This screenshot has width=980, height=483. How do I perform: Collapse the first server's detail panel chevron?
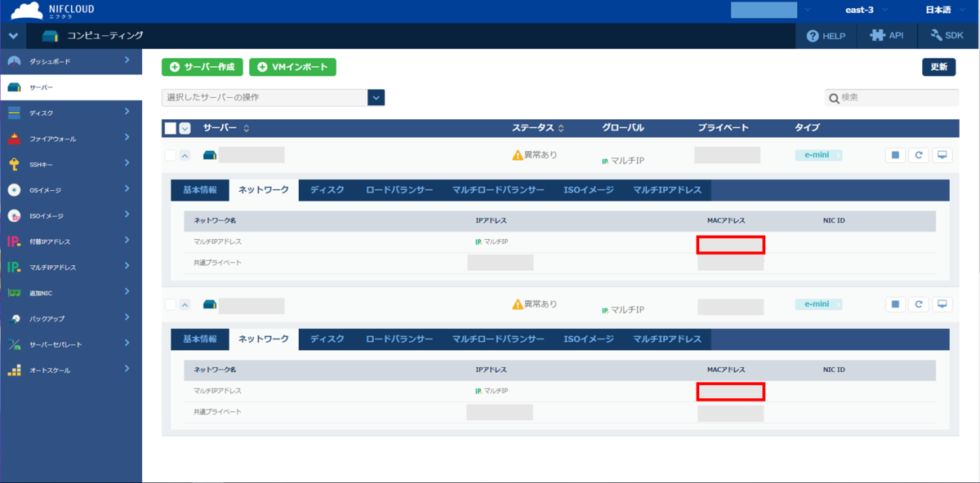185,155
